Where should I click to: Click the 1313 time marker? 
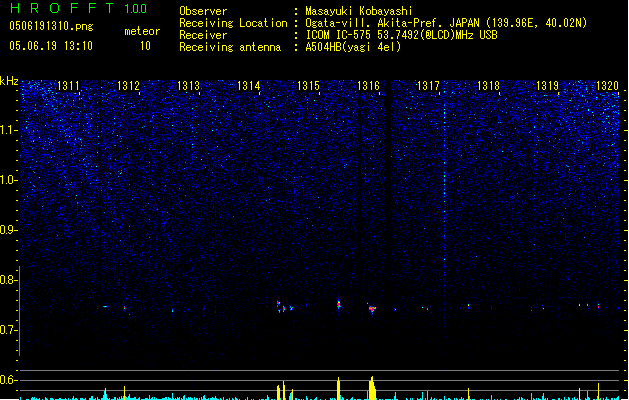(189, 86)
